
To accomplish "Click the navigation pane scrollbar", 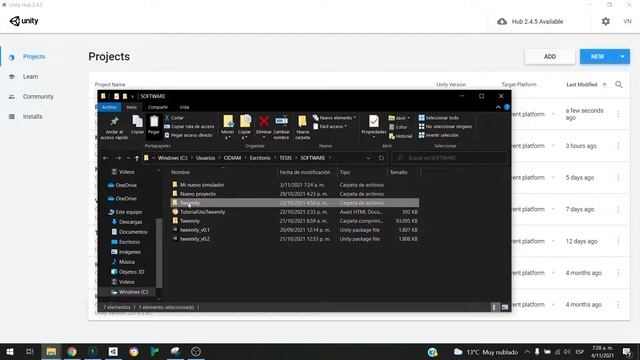I will 159,252.
